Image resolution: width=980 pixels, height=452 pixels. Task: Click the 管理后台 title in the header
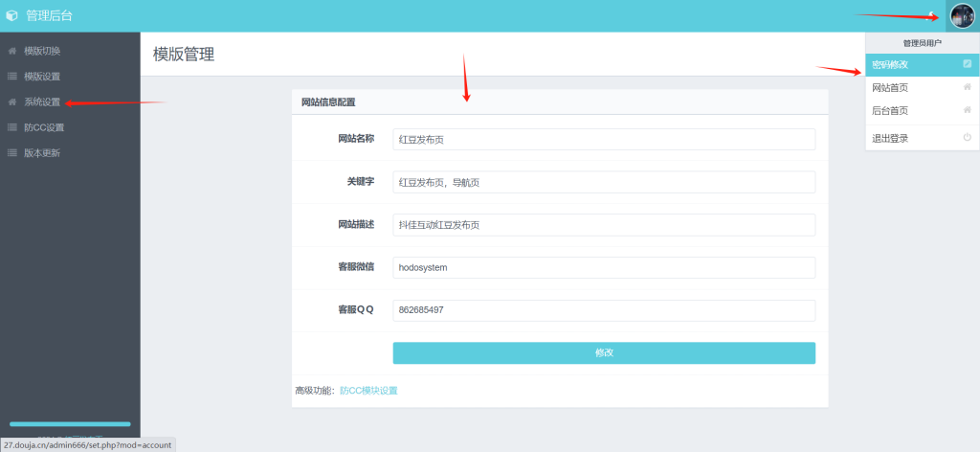(49, 15)
